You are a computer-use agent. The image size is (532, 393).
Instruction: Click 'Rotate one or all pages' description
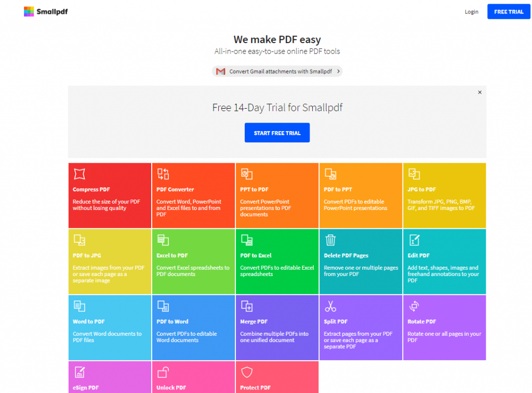point(444,337)
